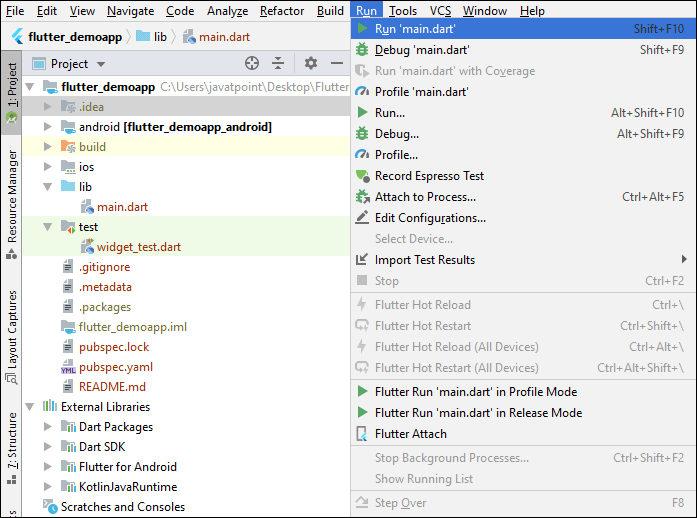The width and height of the screenshot is (697, 518).
Task: Click the Import Test Results icon
Action: (x=362, y=260)
